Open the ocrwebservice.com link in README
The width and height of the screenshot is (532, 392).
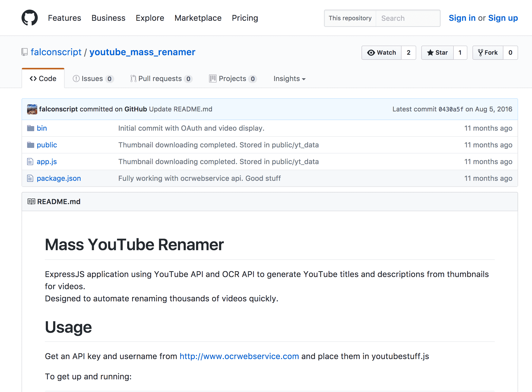[239, 356]
